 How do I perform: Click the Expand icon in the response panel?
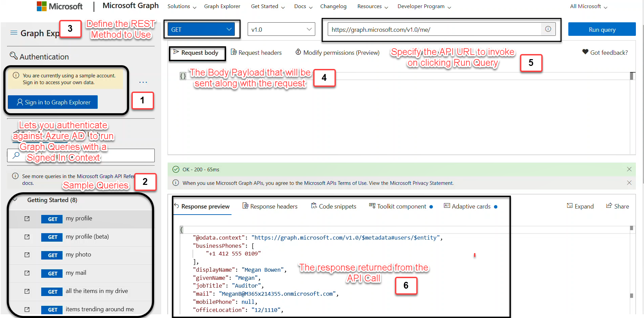point(570,206)
